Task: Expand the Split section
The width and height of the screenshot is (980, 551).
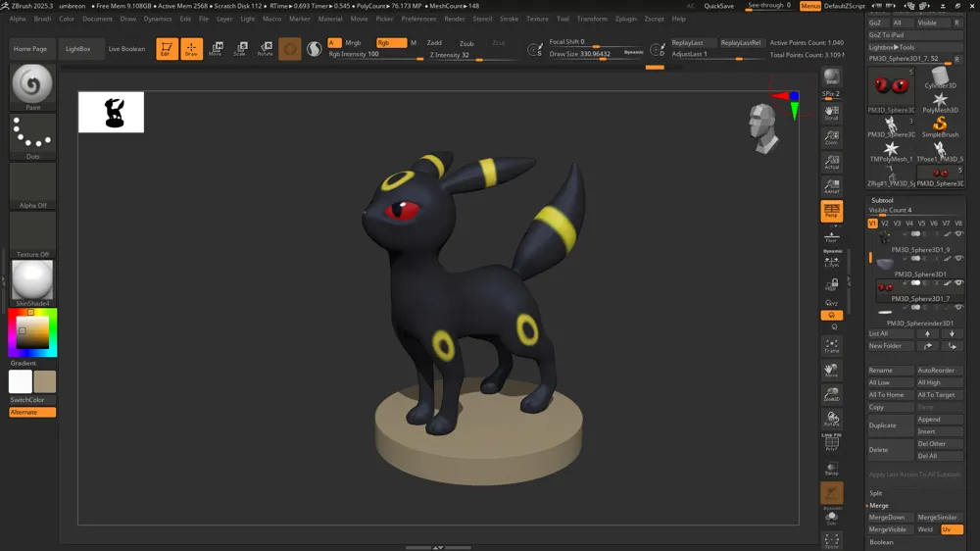Action: click(x=875, y=493)
